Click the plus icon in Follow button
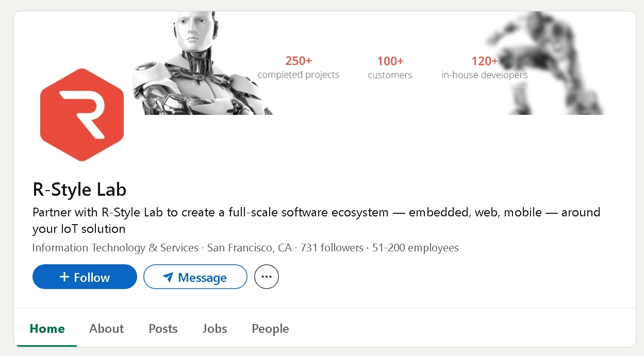Viewport: 644px width, 356px height. [64, 277]
